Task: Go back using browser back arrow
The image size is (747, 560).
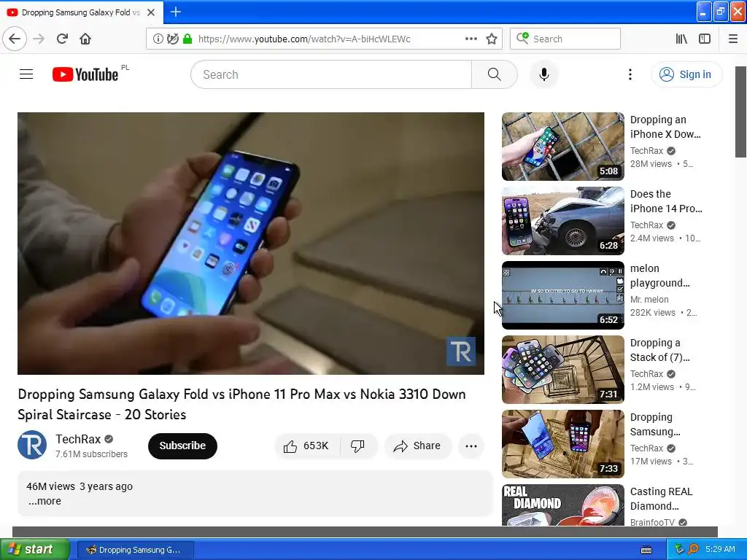Action: coord(15,39)
